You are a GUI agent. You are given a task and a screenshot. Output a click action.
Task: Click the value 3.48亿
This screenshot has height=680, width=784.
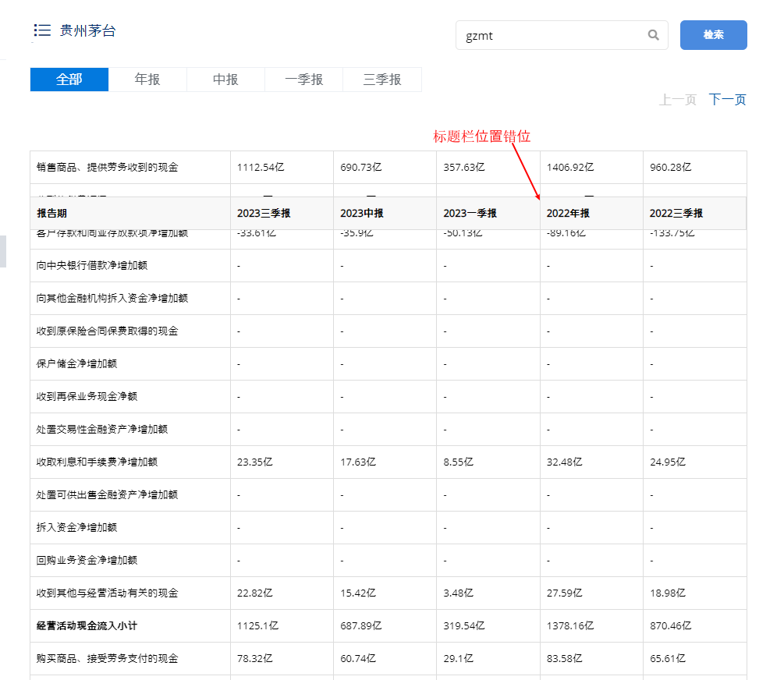click(458, 593)
